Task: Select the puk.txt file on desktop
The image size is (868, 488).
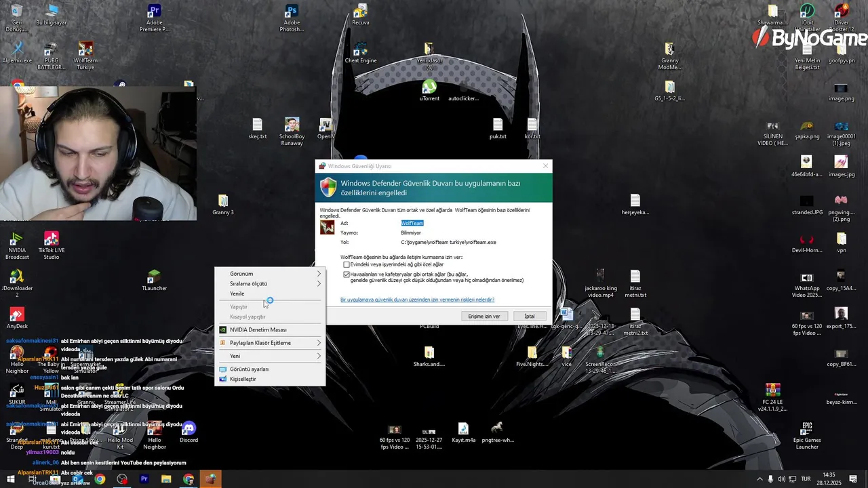Action: (x=498, y=129)
